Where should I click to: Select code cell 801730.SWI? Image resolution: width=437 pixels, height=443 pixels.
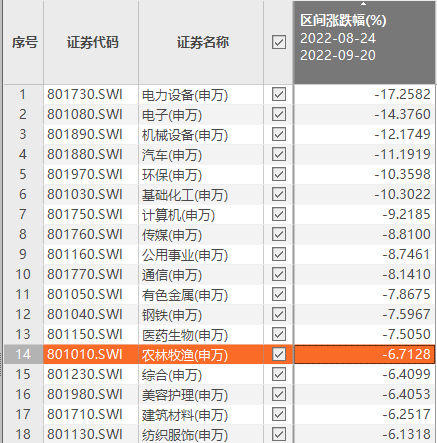[x=91, y=94]
